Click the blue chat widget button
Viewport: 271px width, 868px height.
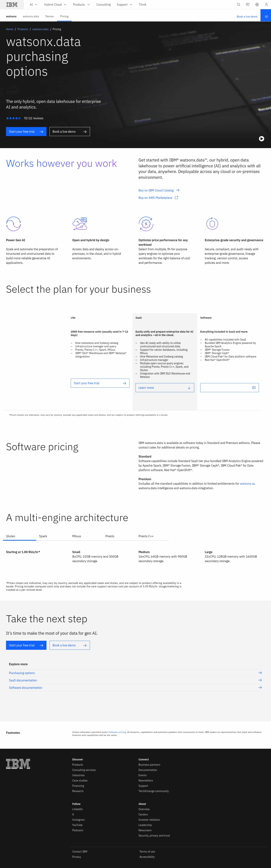tap(266, 17)
